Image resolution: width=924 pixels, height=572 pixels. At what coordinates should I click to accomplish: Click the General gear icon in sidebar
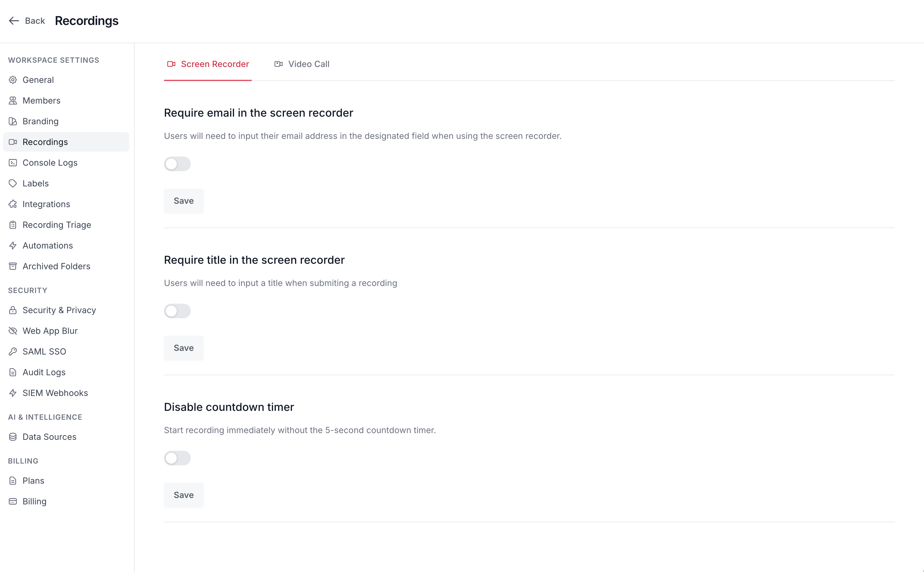[13, 80]
